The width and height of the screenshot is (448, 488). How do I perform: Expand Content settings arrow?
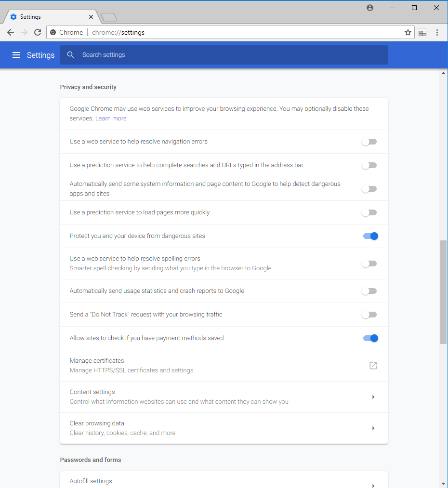(x=373, y=397)
